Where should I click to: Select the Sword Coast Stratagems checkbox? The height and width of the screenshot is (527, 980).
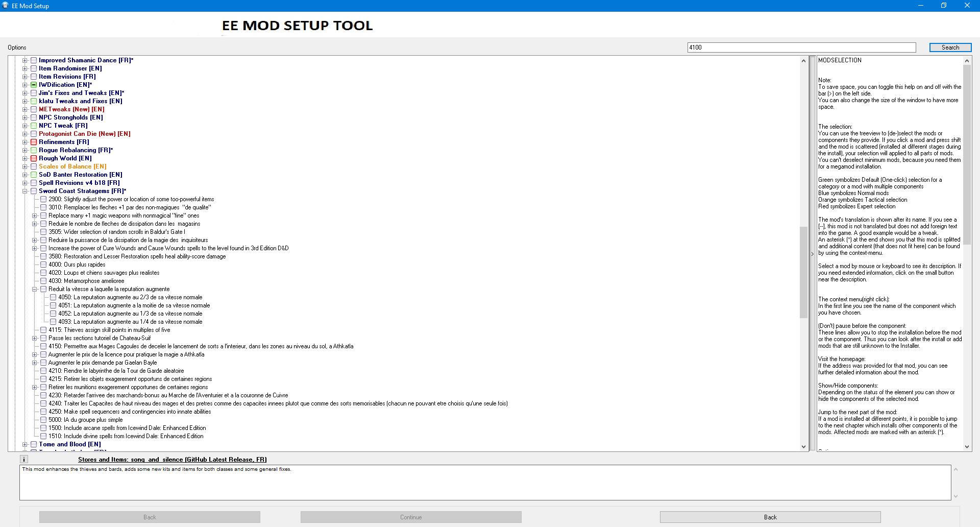tap(34, 191)
